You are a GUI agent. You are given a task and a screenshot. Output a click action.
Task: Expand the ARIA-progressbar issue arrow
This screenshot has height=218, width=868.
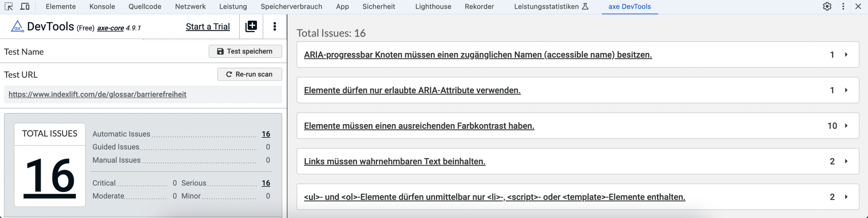[846, 54]
